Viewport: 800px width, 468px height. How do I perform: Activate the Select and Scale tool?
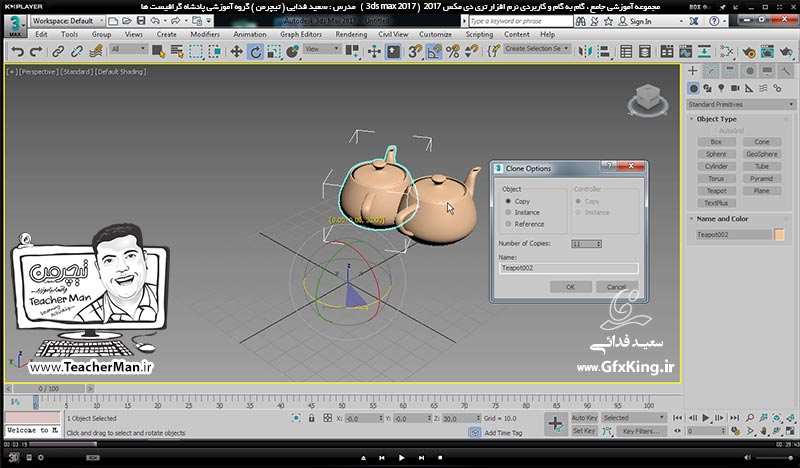(274, 52)
